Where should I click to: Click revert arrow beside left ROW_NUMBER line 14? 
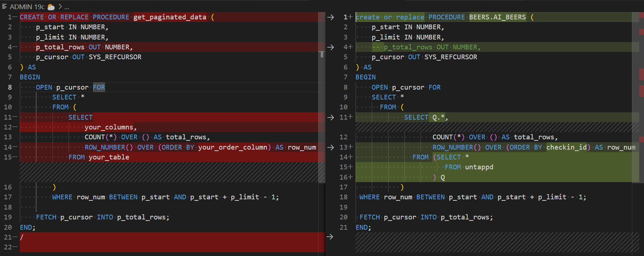pyautogui.click(x=330, y=147)
